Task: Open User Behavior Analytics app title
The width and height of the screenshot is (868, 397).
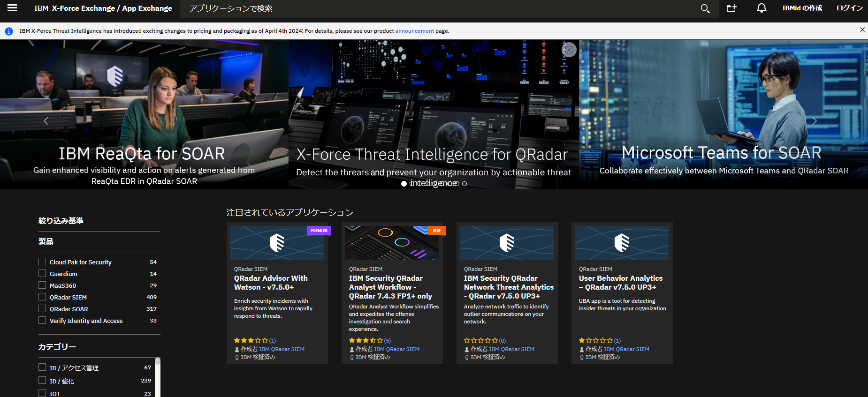Action: [x=621, y=283]
